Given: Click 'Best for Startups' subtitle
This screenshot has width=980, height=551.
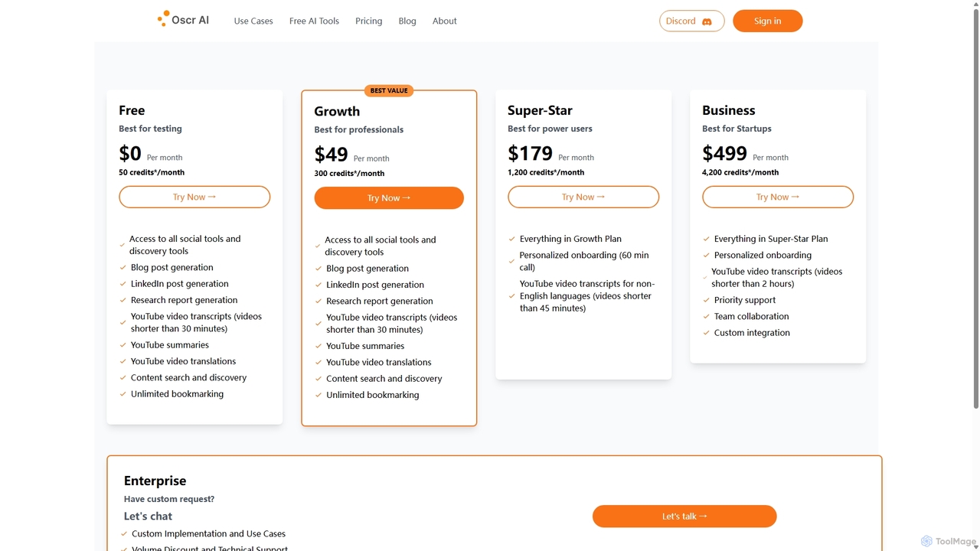Looking at the screenshot, I should pyautogui.click(x=737, y=129).
